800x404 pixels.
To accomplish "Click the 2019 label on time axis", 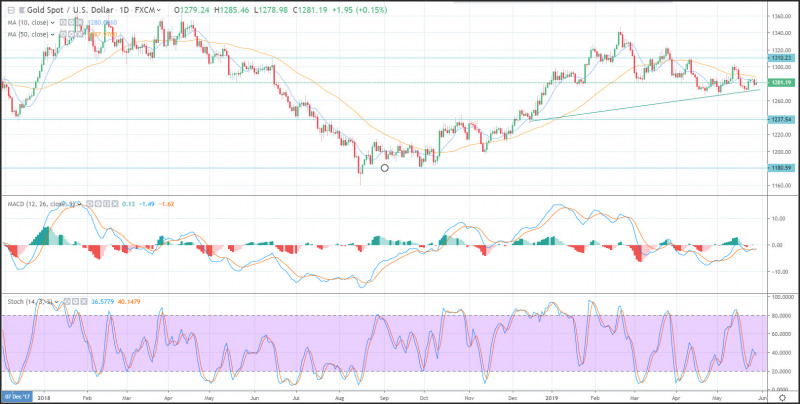I will 551,396.
